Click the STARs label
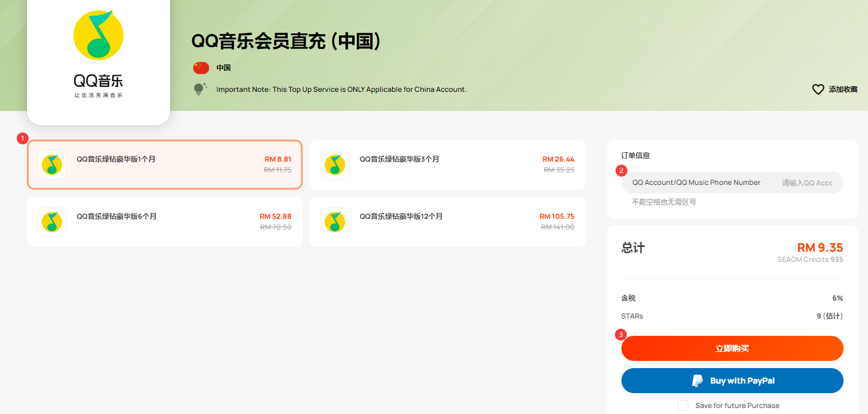The image size is (868, 414). tap(632, 316)
